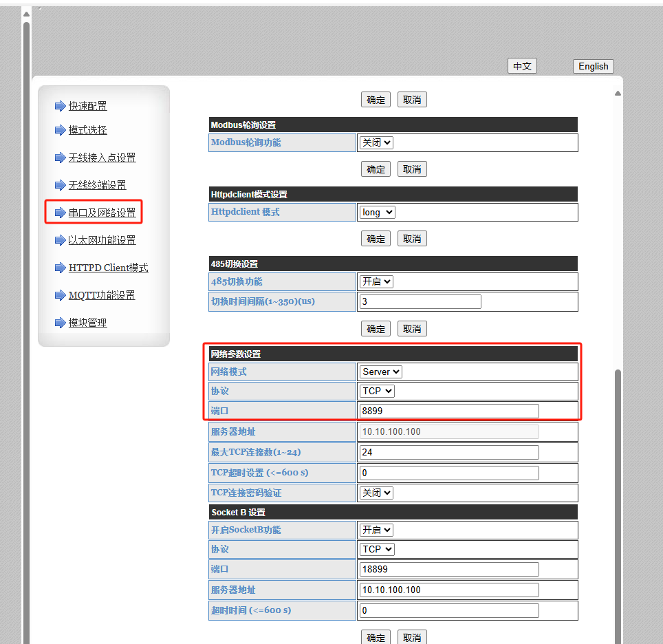Change the TCP连接密码验证 selector
Viewport: 663px width, 644px height.
pos(376,493)
